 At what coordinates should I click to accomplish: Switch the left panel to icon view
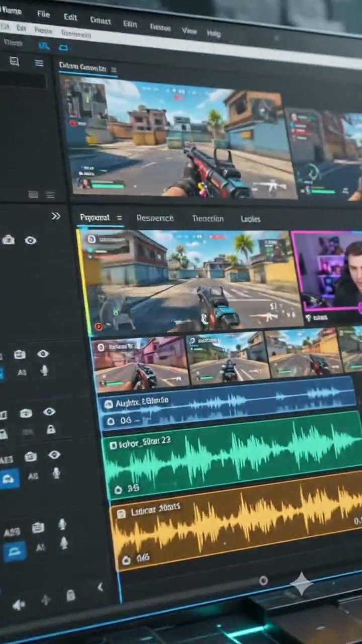(x=33, y=194)
